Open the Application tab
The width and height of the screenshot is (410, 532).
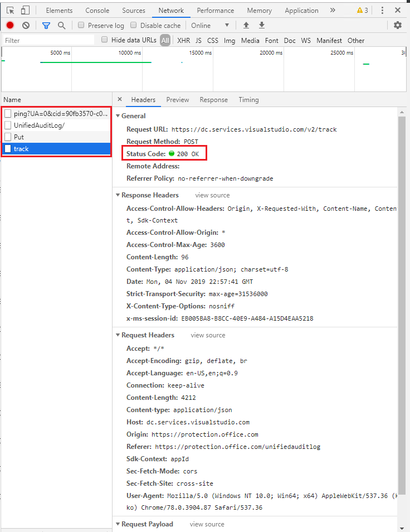[x=301, y=11]
